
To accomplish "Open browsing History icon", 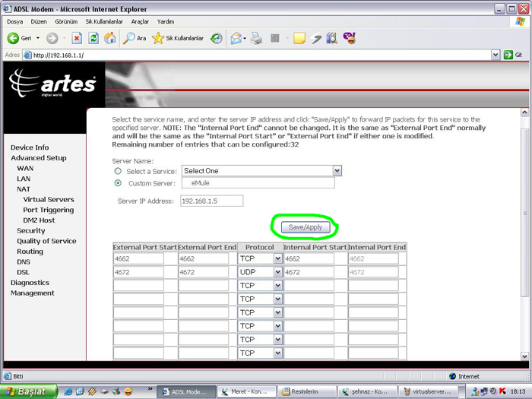I will 216,38.
